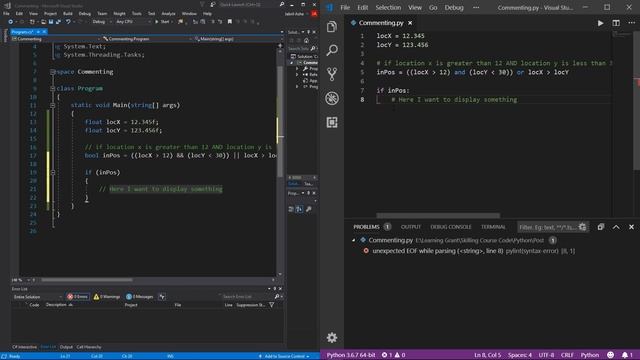Open notifications bell in VS Code status bar
Image resolution: width=640 pixels, height=360 pixels.
[627, 355]
